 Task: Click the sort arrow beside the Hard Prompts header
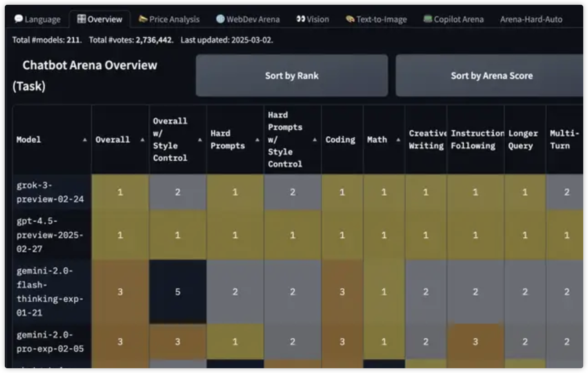tap(257, 140)
